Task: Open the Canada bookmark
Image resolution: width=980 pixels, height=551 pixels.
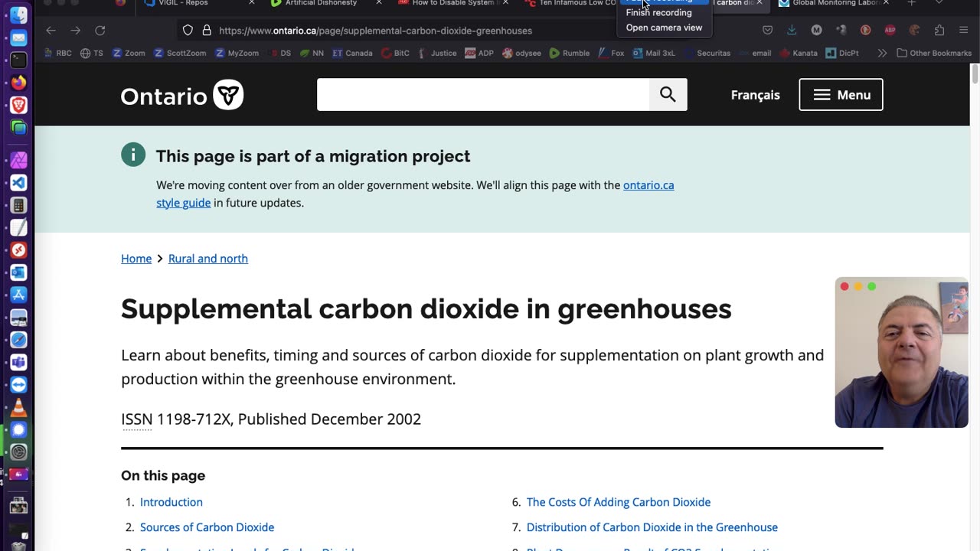Action: click(353, 54)
